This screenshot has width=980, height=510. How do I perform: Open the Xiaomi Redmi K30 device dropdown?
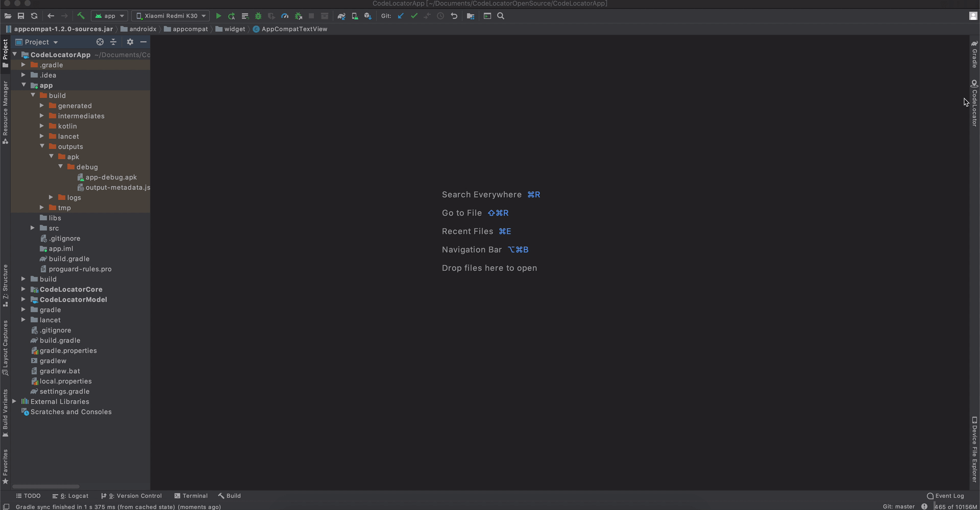tap(170, 16)
